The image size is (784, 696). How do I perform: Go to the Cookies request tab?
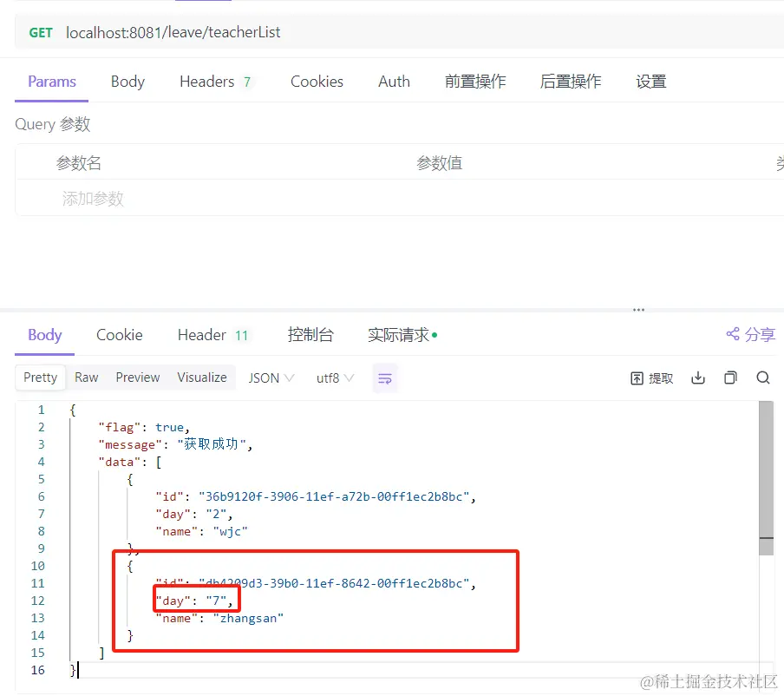pyautogui.click(x=317, y=82)
